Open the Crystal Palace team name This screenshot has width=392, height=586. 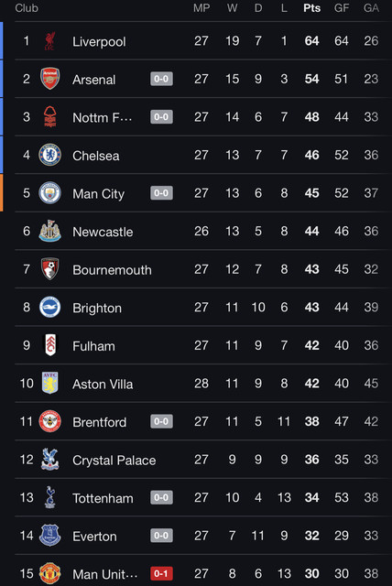(114, 460)
